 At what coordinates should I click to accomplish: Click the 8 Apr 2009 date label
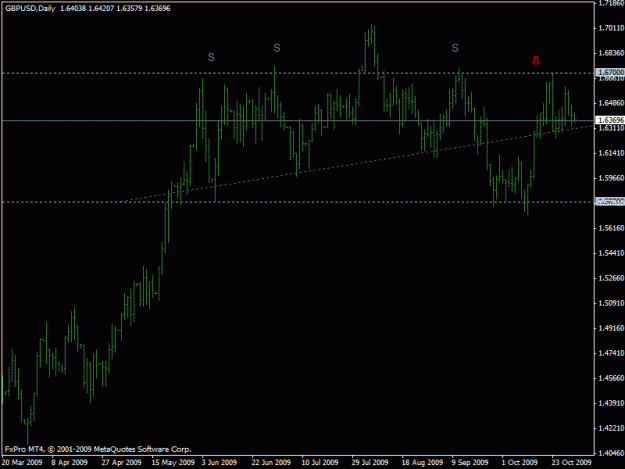click(x=69, y=462)
